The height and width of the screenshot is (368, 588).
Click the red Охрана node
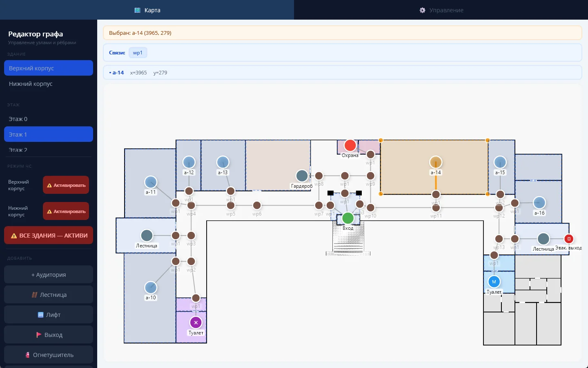350,145
